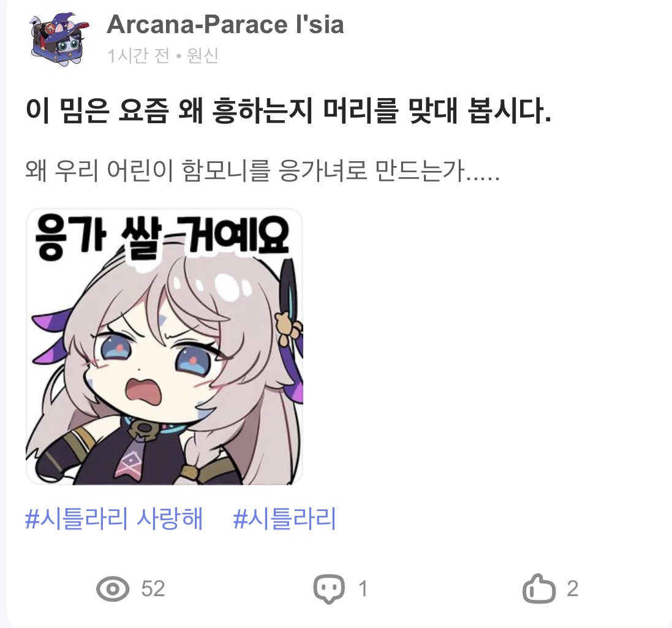The image size is (672, 628).
Task: Open the #시틀라리 hashtag
Action: (284, 518)
